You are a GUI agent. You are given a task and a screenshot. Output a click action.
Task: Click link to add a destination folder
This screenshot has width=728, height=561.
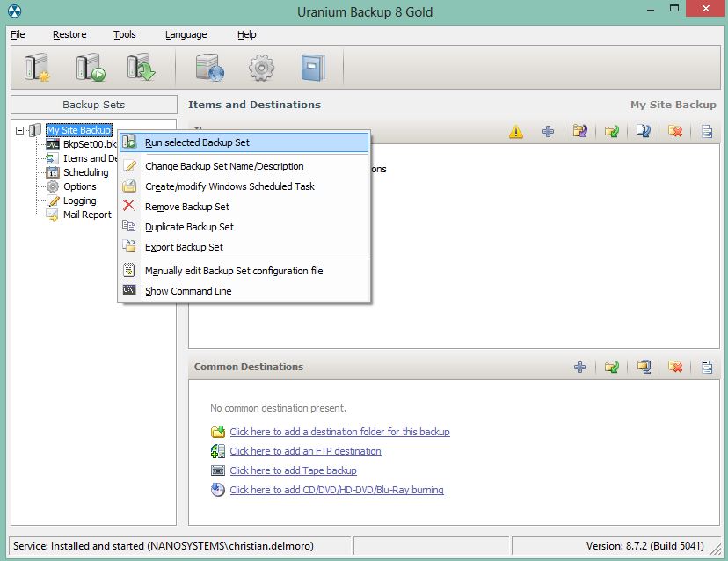[340, 432]
